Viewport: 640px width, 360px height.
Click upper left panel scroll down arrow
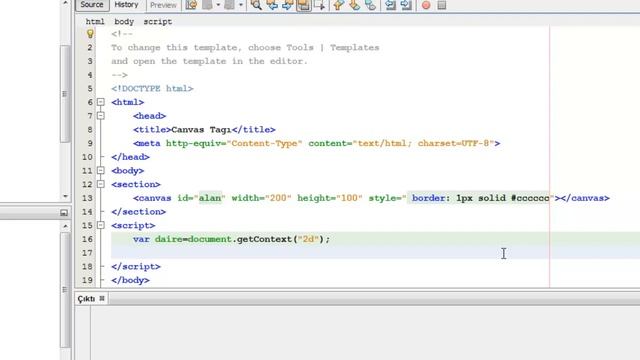65,196
